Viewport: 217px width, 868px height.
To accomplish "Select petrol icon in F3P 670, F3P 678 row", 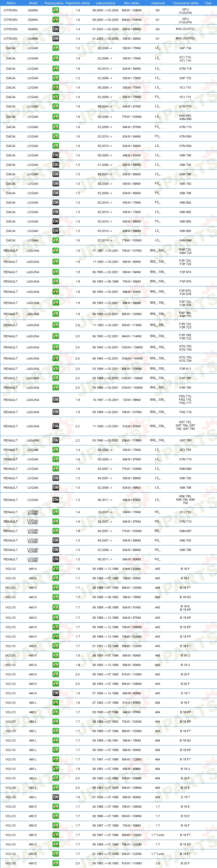I will point(55,292).
